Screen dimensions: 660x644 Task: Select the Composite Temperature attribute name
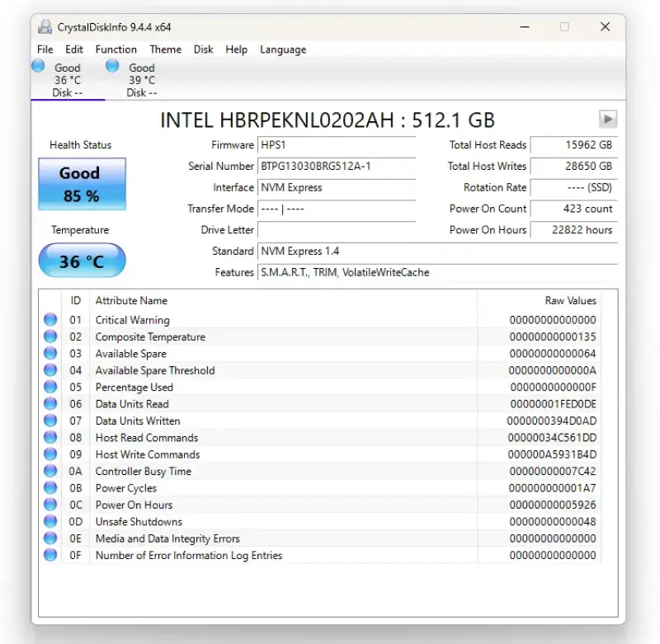pos(150,337)
